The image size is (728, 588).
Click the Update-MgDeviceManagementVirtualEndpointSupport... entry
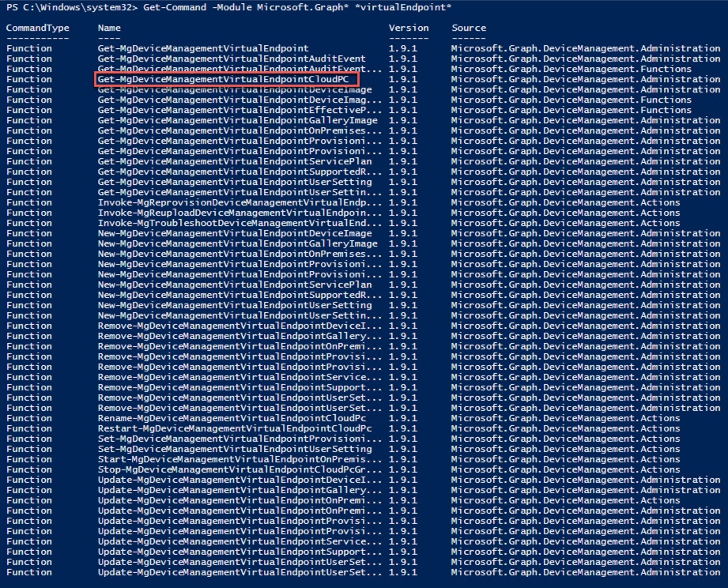240,552
